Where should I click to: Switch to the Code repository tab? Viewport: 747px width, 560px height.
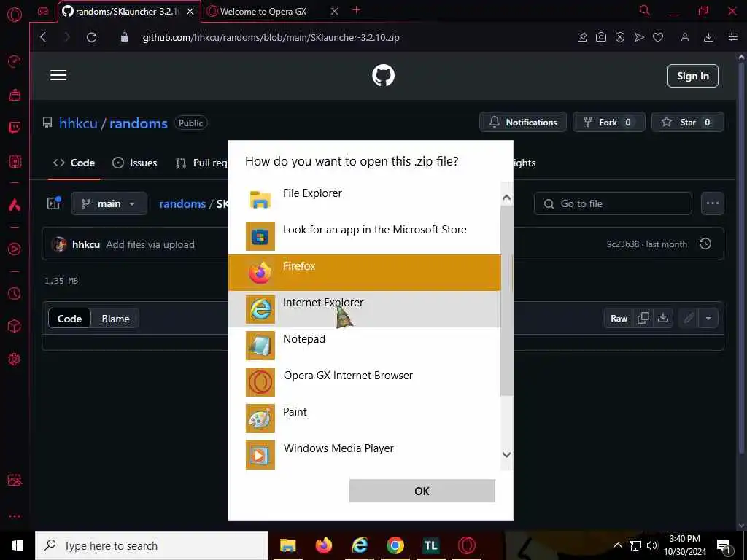[x=74, y=163]
